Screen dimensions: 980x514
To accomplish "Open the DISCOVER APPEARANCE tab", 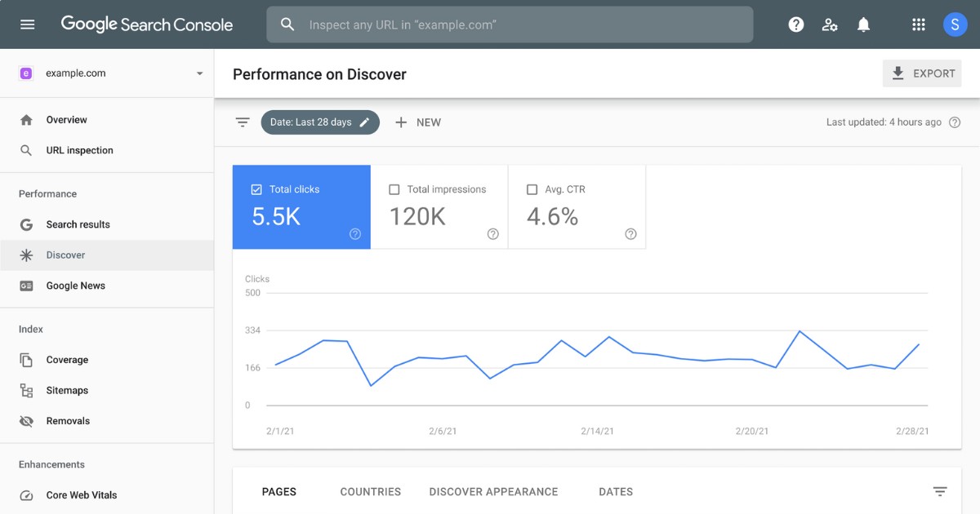I will pyautogui.click(x=493, y=492).
